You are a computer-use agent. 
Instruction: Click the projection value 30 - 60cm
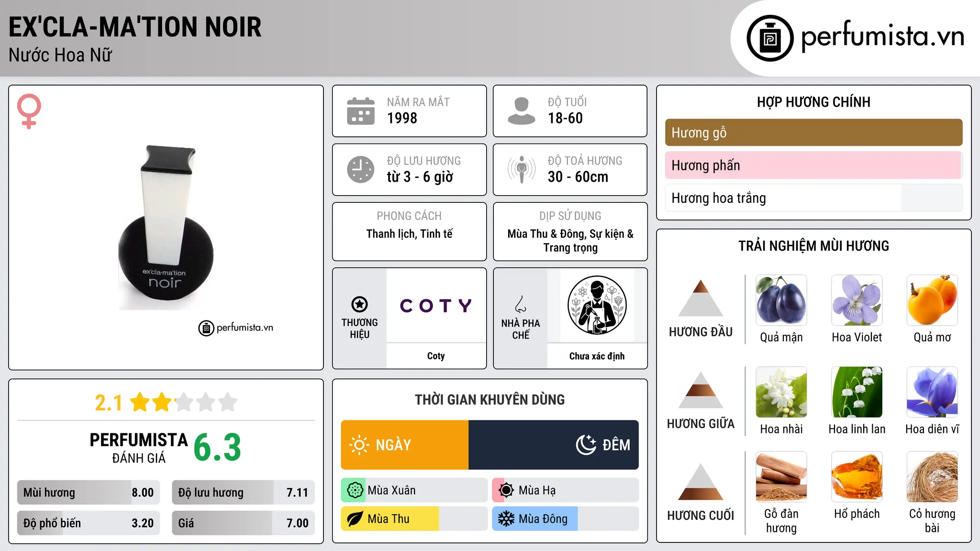point(578,177)
